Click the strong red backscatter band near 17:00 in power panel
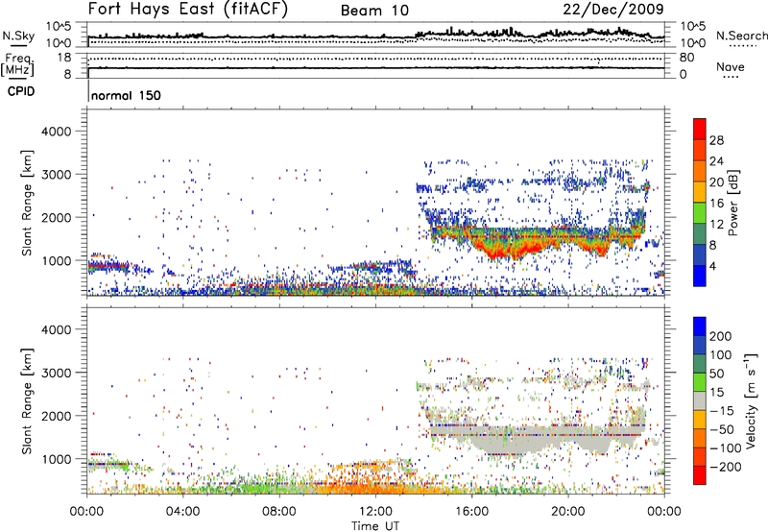The image size is (768, 532). [x=499, y=250]
